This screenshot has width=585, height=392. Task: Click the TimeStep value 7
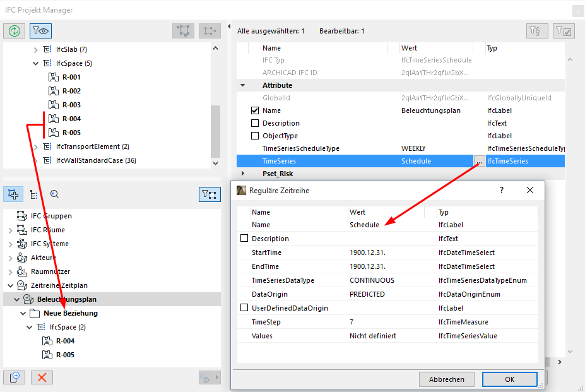pos(352,322)
